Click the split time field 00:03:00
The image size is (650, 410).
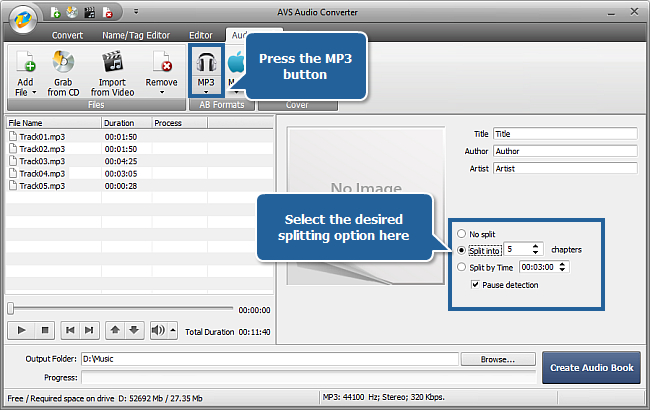click(x=538, y=267)
